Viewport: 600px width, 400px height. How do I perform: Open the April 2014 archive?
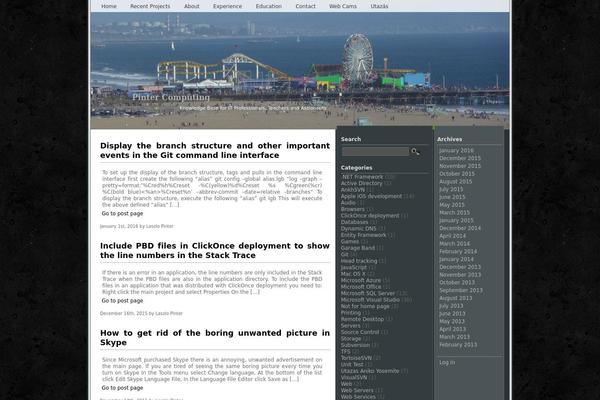pyautogui.click(x=452, y=236)
